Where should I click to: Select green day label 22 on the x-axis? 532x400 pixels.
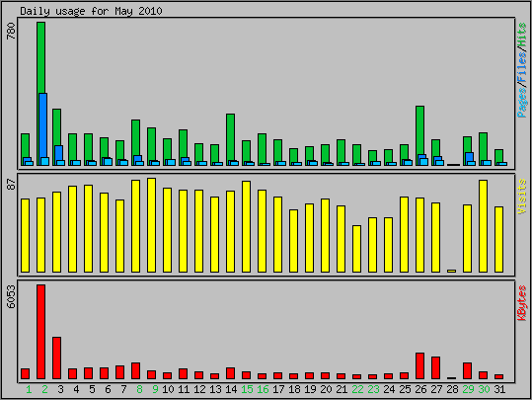click(x=357, y=389)
